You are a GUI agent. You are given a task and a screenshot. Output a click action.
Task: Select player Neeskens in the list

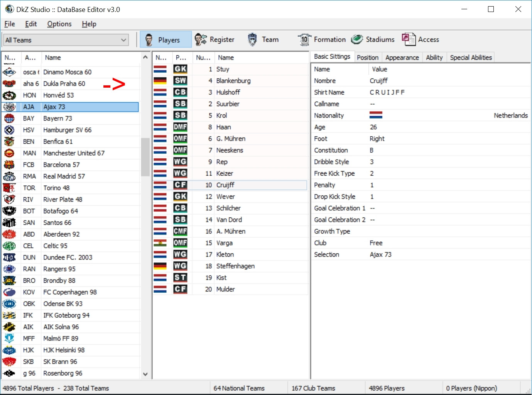click(230, 150)
